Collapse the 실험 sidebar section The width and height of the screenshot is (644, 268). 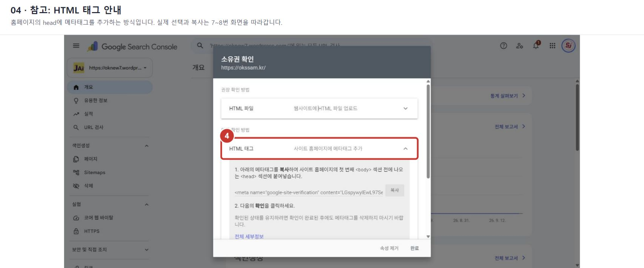[146, 205]
